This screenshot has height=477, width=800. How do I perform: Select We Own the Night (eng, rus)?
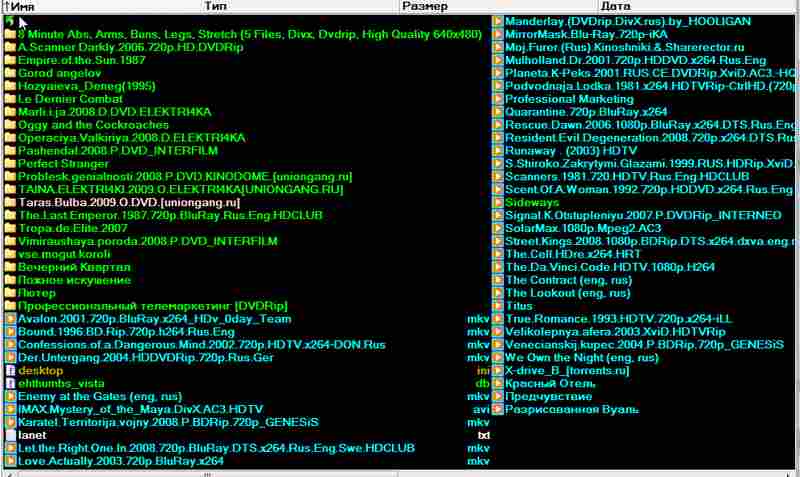(x=582, y=358)
